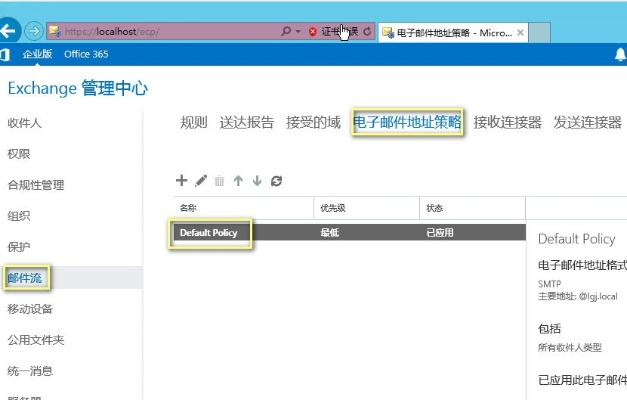Close the 电子邮件地址策略 browser tab
This screenshot has height=400, width=627.
click(x=519, y=32)
